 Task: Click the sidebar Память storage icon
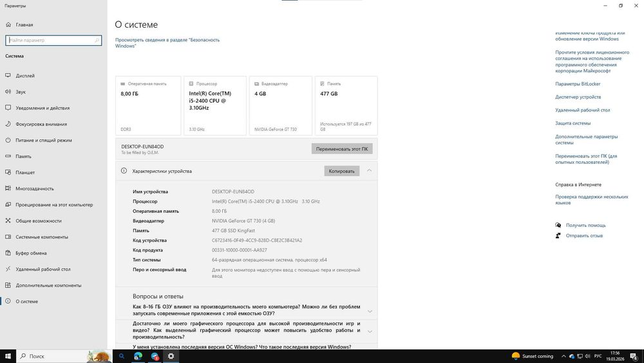(x=8, y=156)
